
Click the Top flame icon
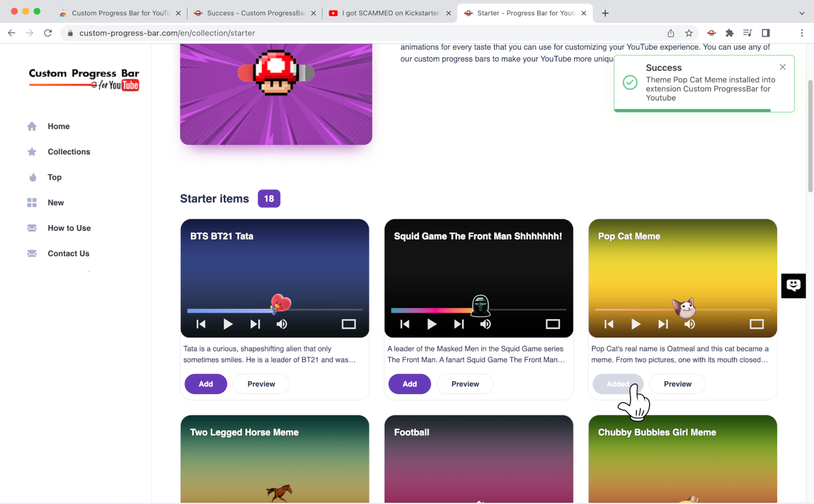tap(32, 177)
